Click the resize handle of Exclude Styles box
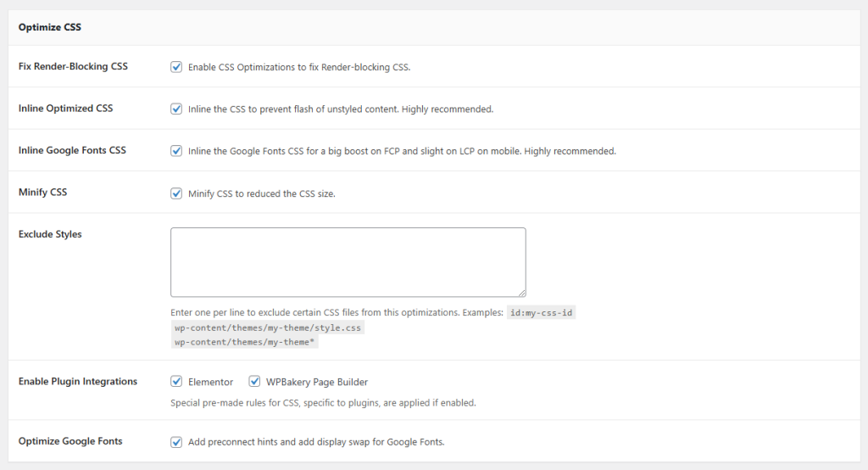The width and height of the screenshot is (868, 470). pos(520,291)
